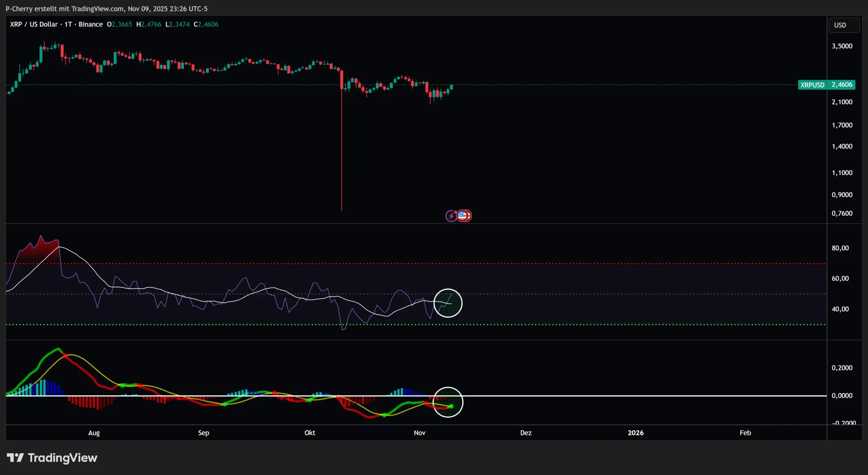Click the purple lightning volatility event icon
868x475 pixels.
(x=450, y=215)
